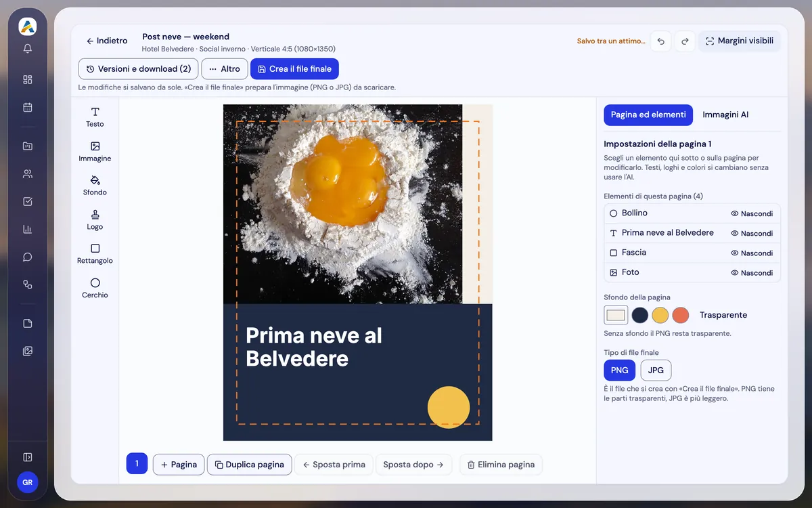Select the Testo tool

[x=95, y=117]
